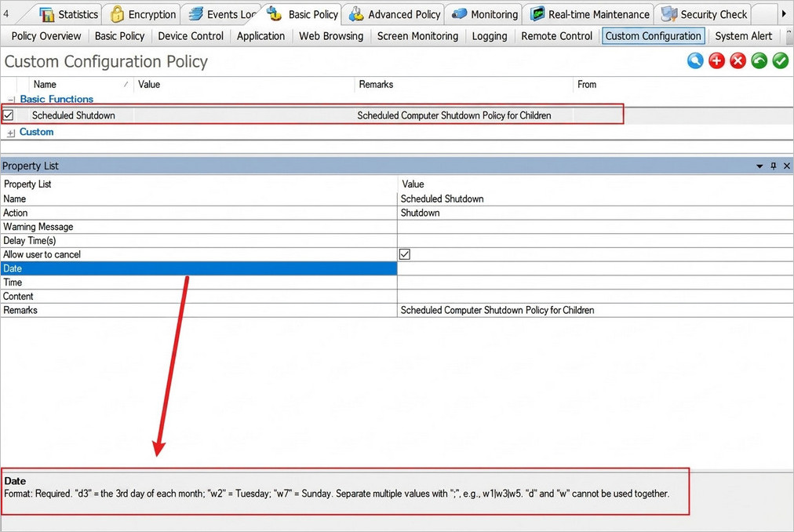Viewport: 794px width, 532px height.
Task: Open the Encryption tab
Action: pos(144,14)
